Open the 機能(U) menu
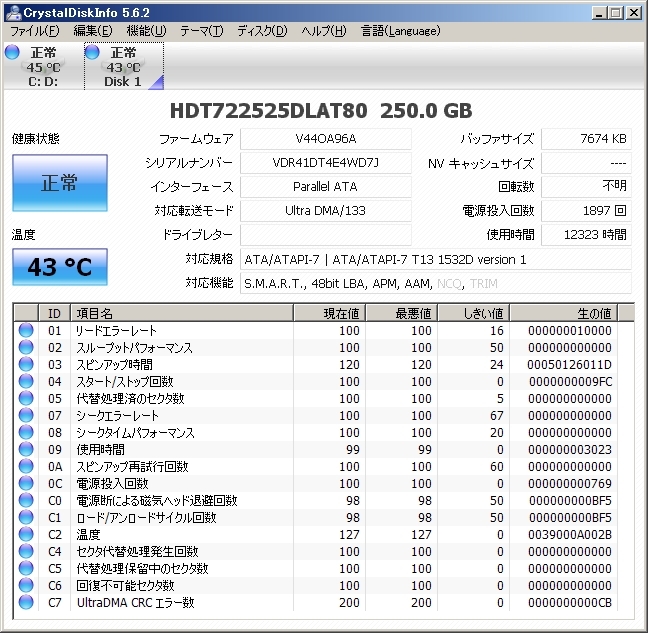This screenshot has width=648, height=633. 146,31
